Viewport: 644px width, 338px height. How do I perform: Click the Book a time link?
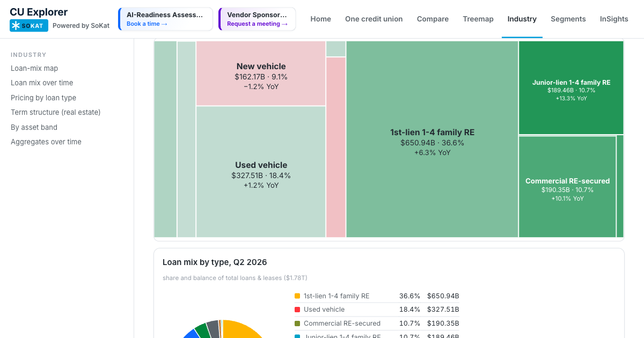click(x=147, y=24)
